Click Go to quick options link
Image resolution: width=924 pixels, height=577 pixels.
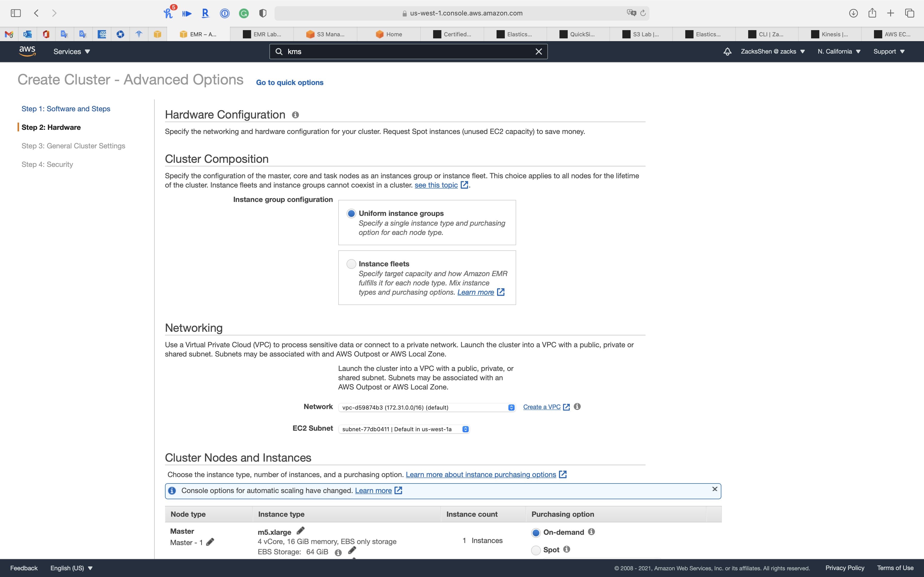290,82
